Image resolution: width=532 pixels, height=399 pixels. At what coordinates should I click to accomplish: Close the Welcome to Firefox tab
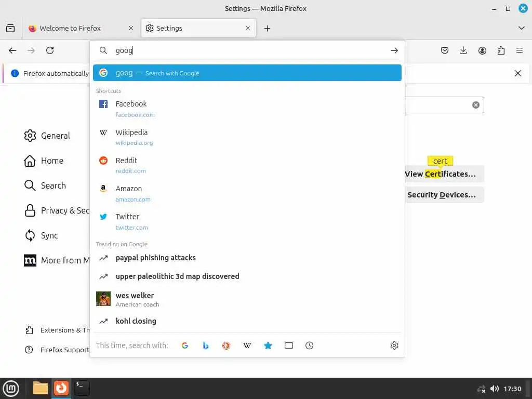point(131,28)
